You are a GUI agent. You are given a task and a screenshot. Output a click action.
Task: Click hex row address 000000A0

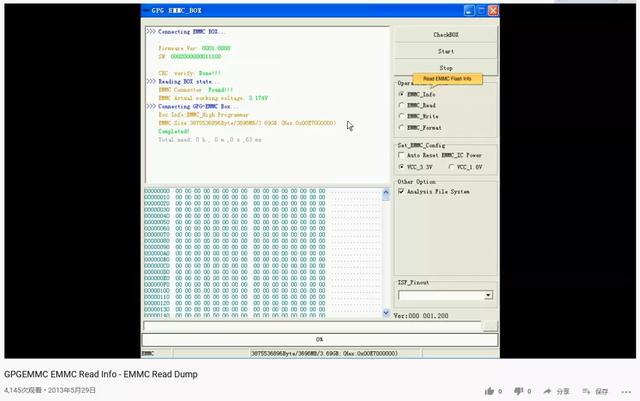click(x=157, y=253)
